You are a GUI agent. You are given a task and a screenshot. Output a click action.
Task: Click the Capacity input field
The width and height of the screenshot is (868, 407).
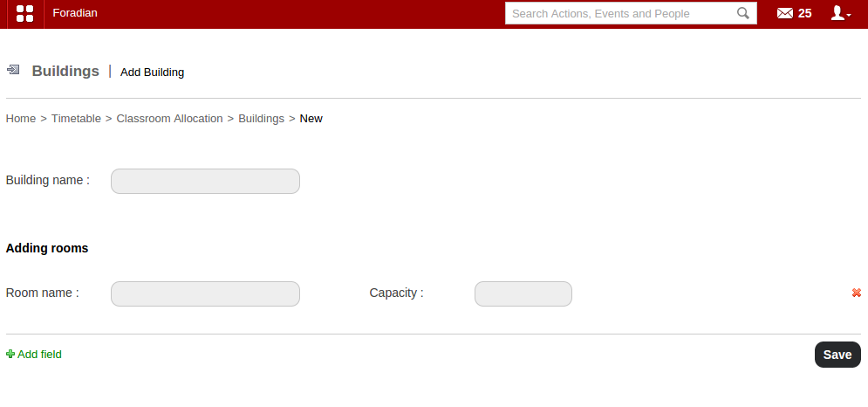pos(523,293)
